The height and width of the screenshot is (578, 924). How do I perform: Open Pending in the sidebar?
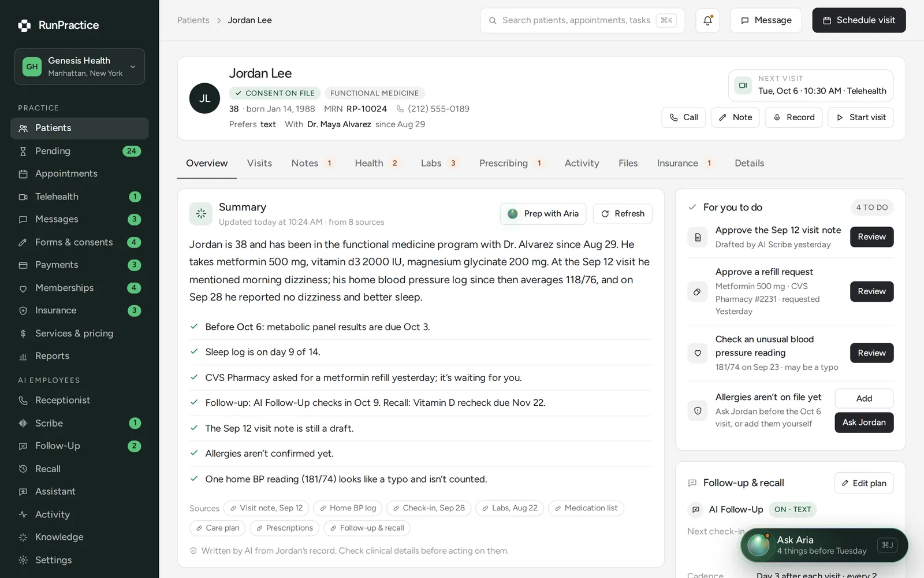pyautogui.click(x=79, y=151)
